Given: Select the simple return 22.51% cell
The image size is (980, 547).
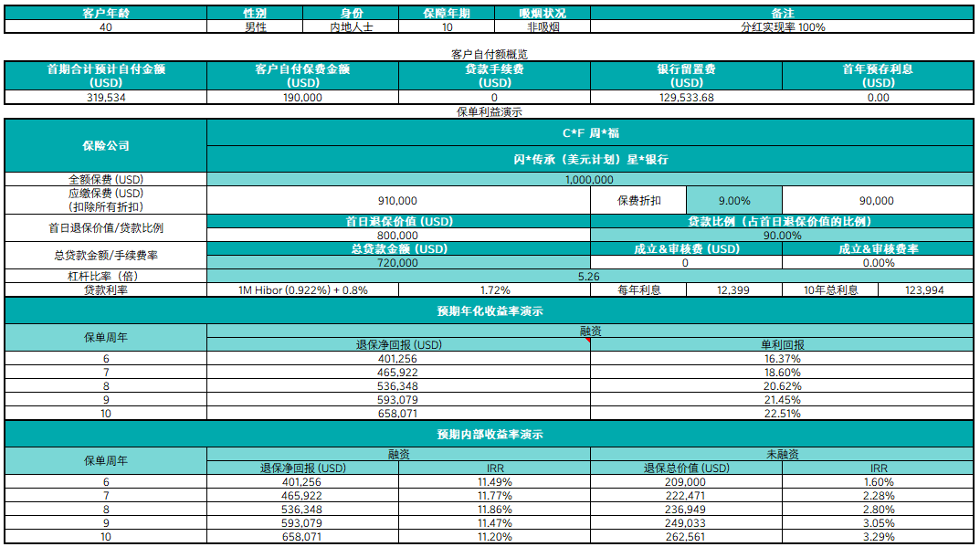Looking at the screenshot, I should click(782, 414).
